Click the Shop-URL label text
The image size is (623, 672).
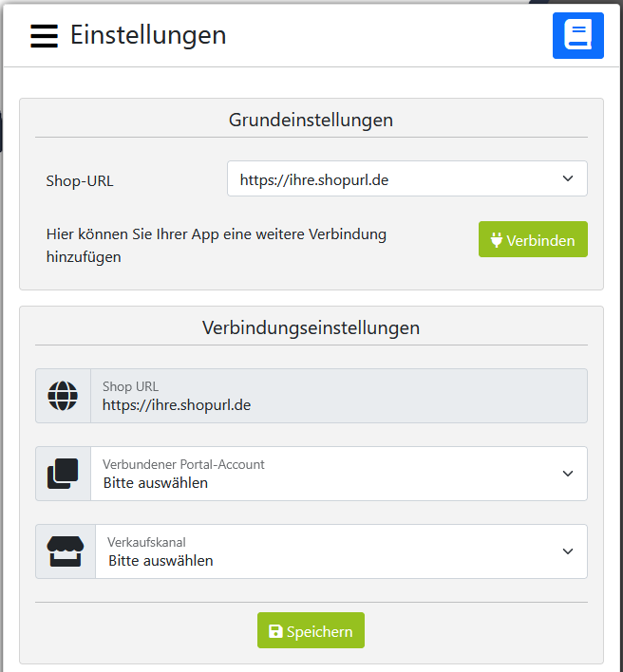click(x=80, y=181)
